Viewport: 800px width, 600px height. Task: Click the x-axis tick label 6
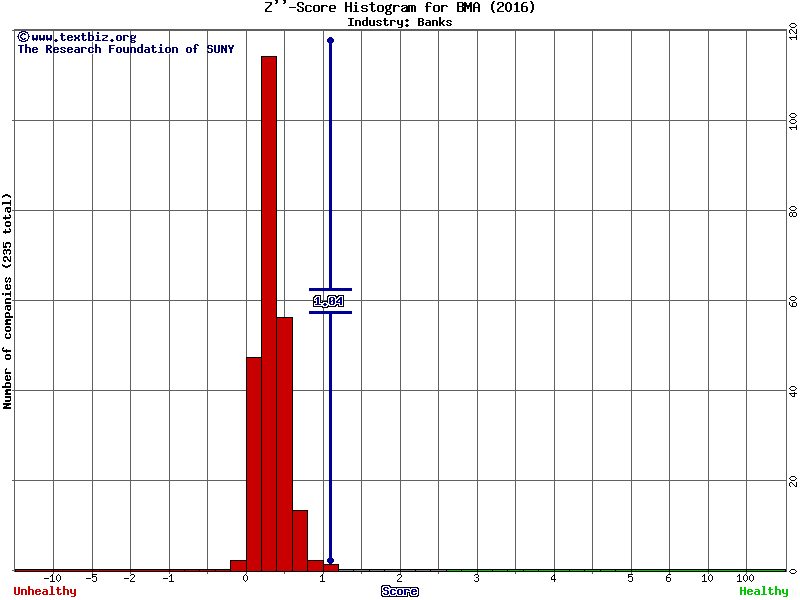pyautogui.click(x=669, y=578)
